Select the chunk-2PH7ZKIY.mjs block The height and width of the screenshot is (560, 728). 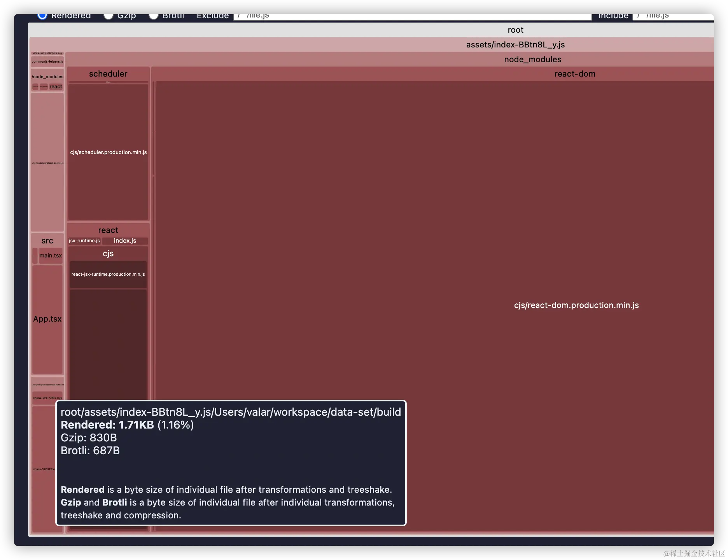click(x=47, y=398)
